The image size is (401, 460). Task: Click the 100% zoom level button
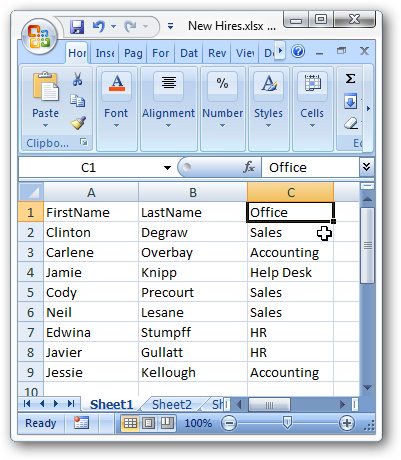pos(198,423)
